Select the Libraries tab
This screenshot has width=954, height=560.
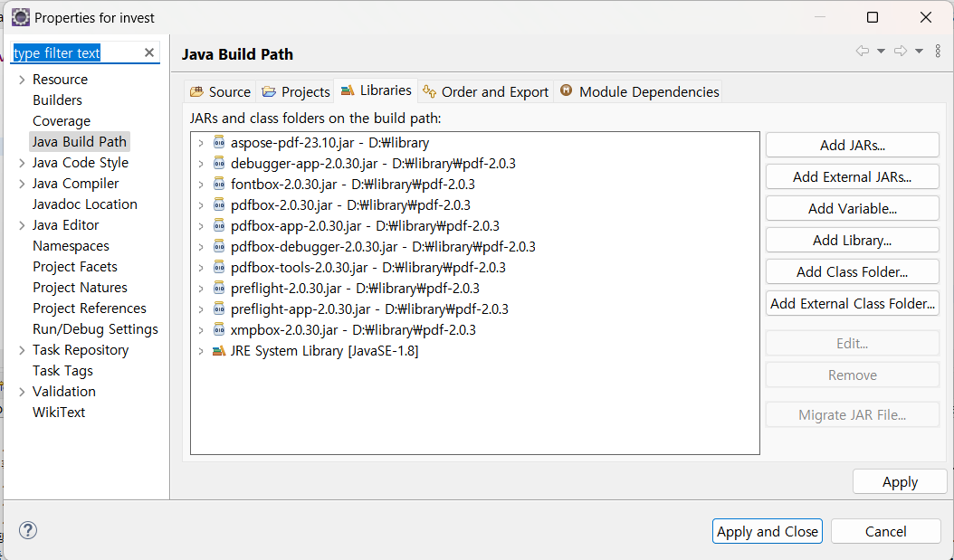376,90
